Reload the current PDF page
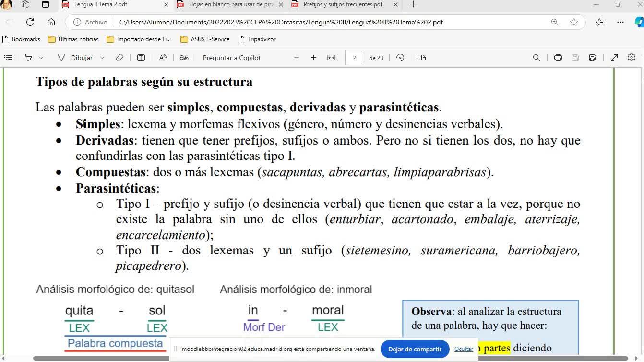The image size is (644, 362). (x=30, y=22)
